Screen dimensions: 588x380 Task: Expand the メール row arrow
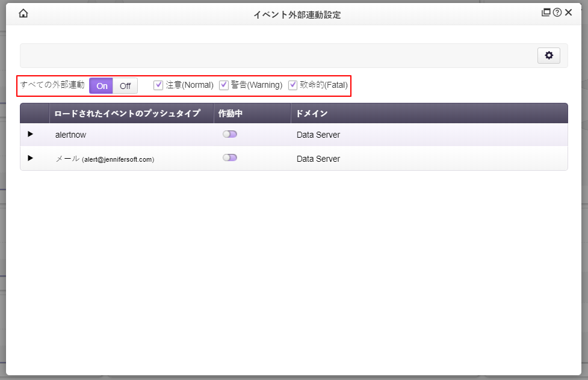tap(31, 159)
